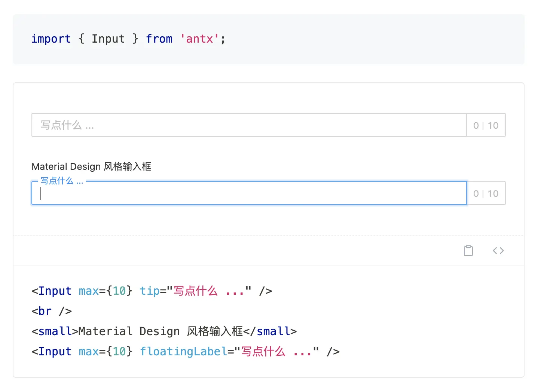Click the Material Design 风格输入框 caption text
The image size is (538, 392).
tap(91, 166)
